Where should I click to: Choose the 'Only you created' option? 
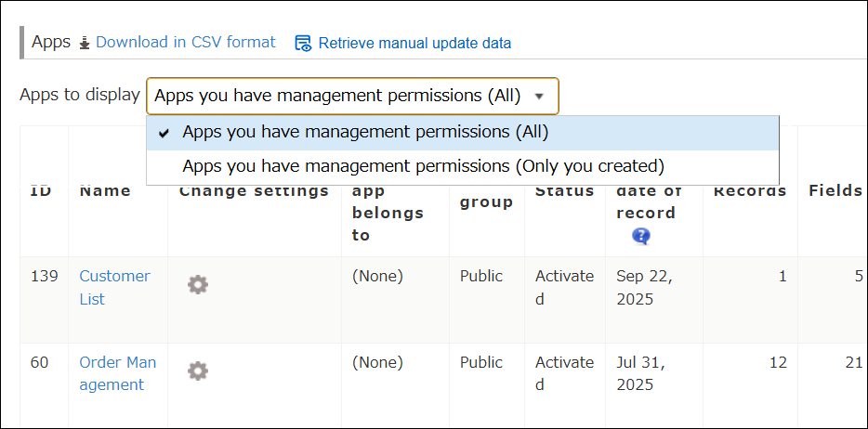(x=423, y=166)
